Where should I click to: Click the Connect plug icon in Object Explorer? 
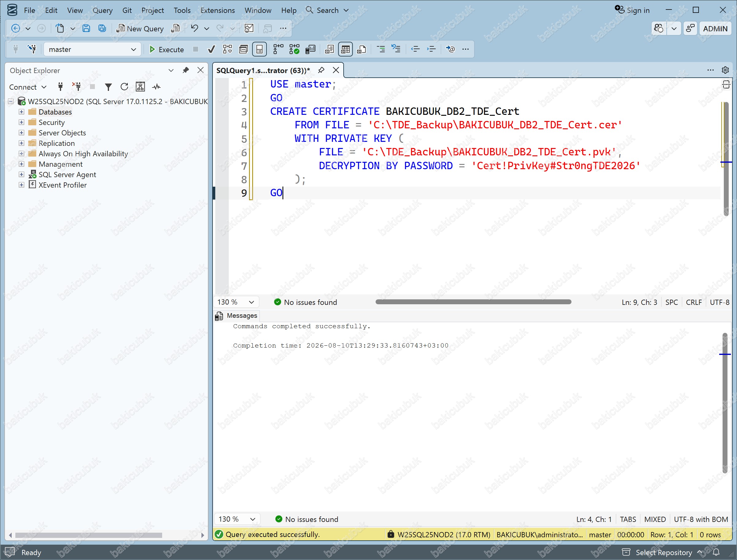[60, 87]
